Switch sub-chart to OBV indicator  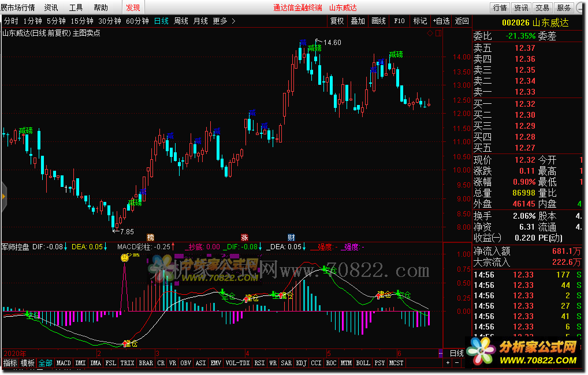(x=185, y=363)
